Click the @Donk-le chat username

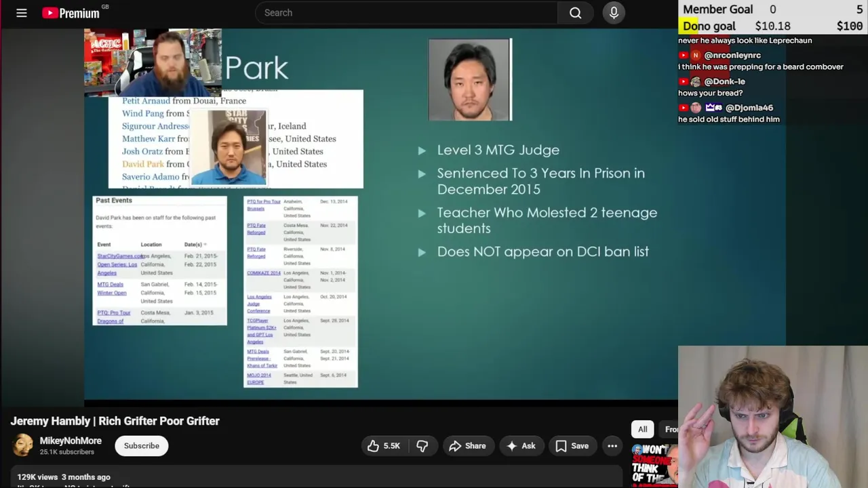[x=724, y=81]
